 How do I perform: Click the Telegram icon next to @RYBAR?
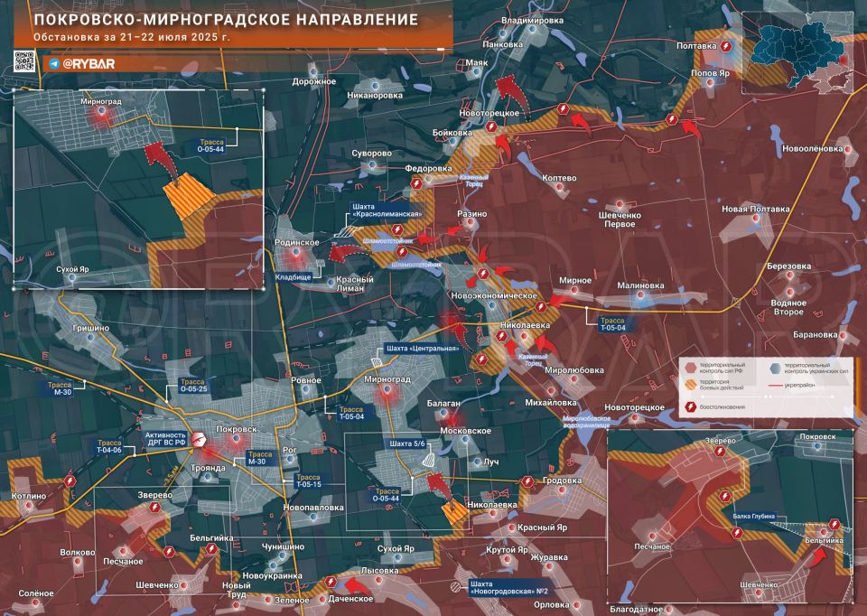click(54, 64)
